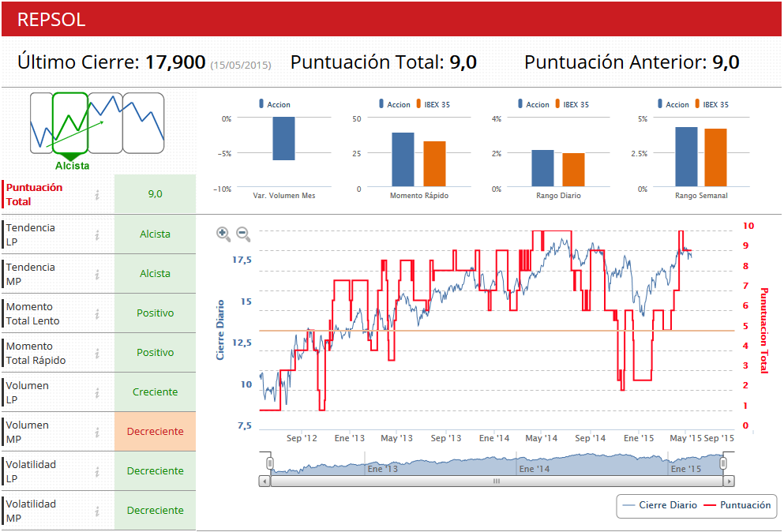The height and width of the screenshot is (532, 784).
Task: Click orange IBEX 35 bar in Rango Diario
Action: pos(573,170)
